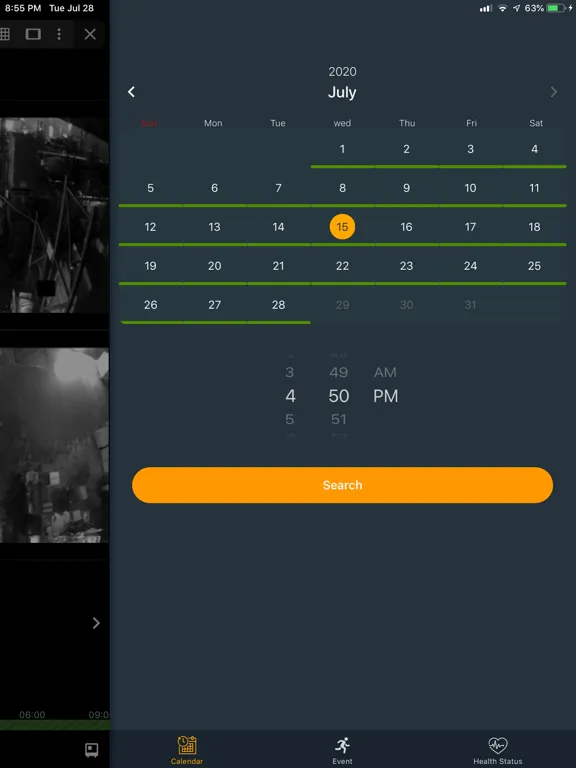Tap the 06:00 timeline marker
Viewport: 576px width, 768px height.
point(32,715)
